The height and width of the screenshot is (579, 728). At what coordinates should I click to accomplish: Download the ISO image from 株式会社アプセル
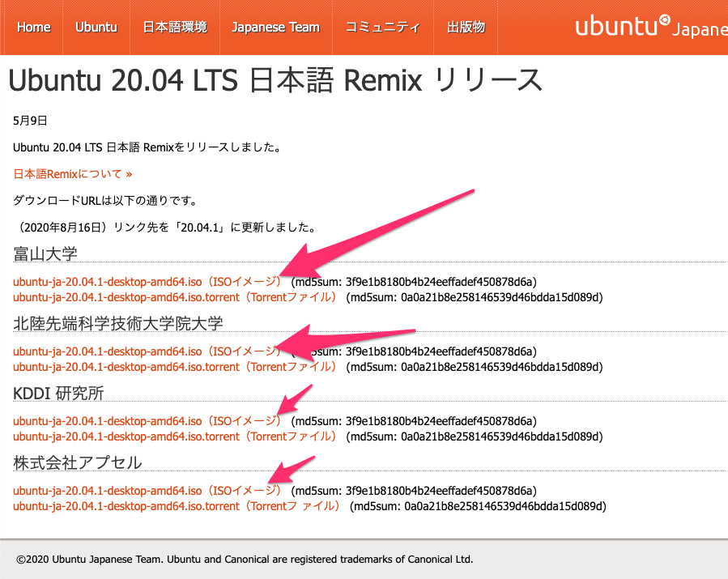coord(147,491)
